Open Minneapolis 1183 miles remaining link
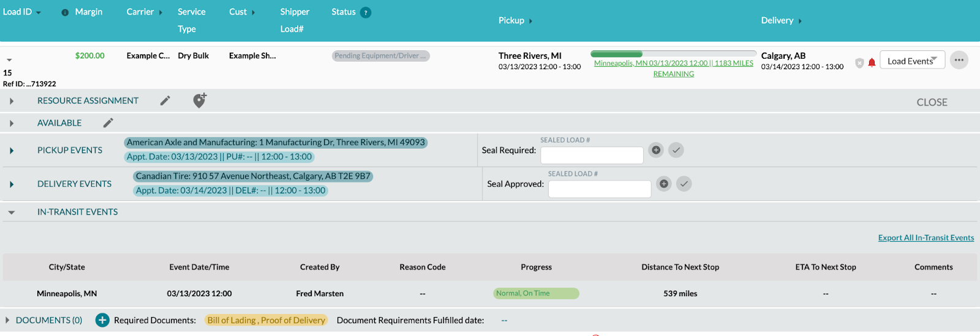This screenshot has width=980, height=336. coord(674,69)
